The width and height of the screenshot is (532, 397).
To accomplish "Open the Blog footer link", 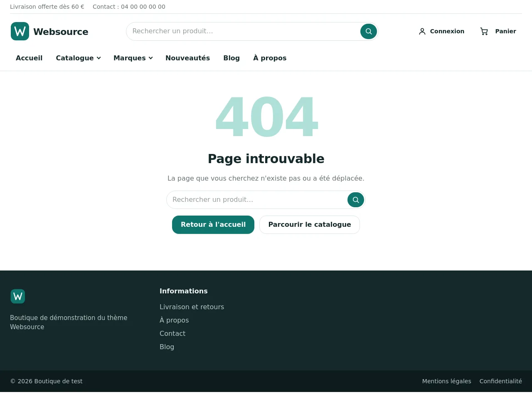I will pos(167,347).
